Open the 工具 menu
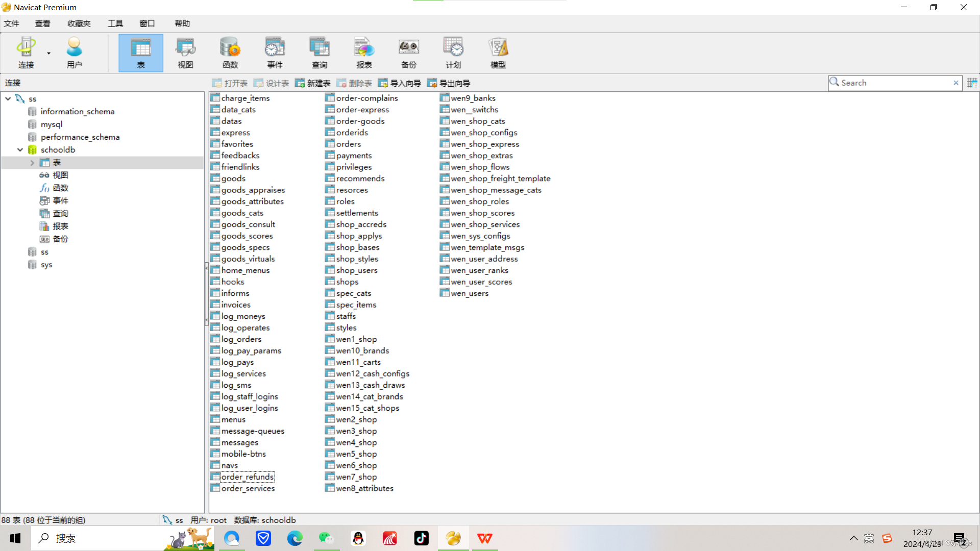The height and width of the screenshot is (551, 980). pyautogui.click(x=115, y=23)
